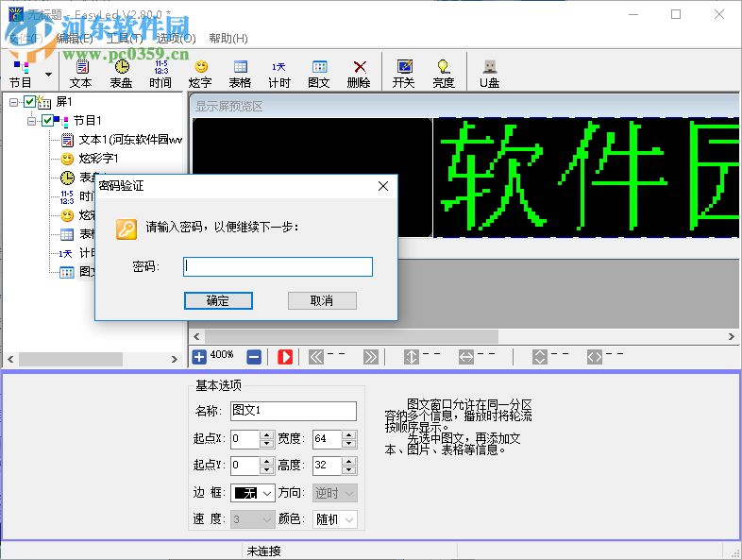Click the horizontal resize arrows icon

[595, 357]
